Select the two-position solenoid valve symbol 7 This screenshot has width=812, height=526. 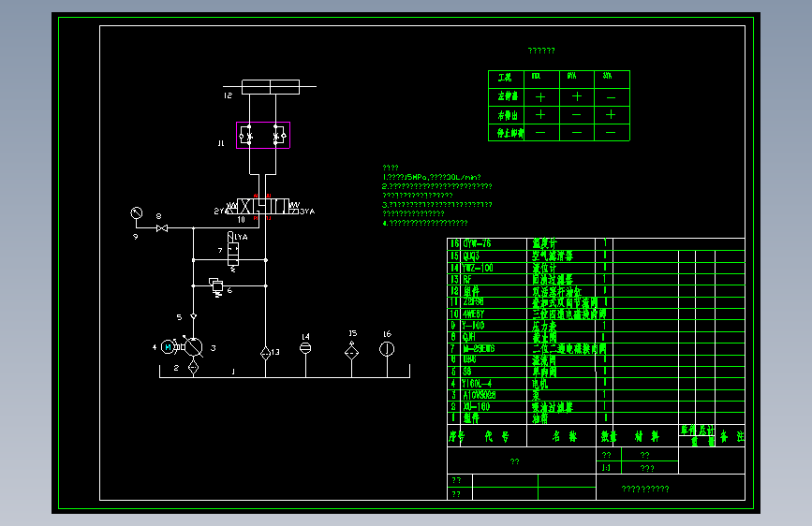click(x=233, y=253)
